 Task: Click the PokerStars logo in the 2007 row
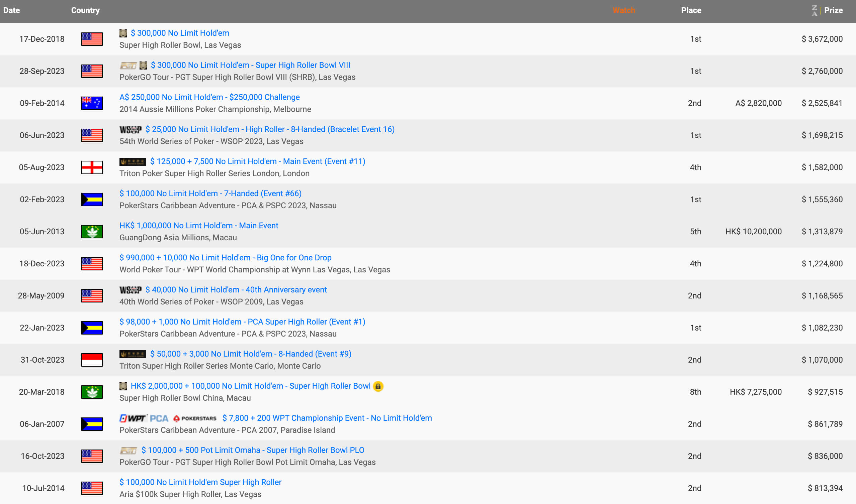(x=195, y=418)
